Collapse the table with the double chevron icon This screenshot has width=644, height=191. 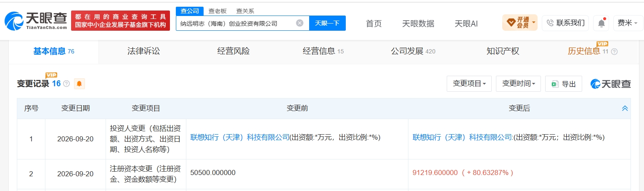point(625,108)
